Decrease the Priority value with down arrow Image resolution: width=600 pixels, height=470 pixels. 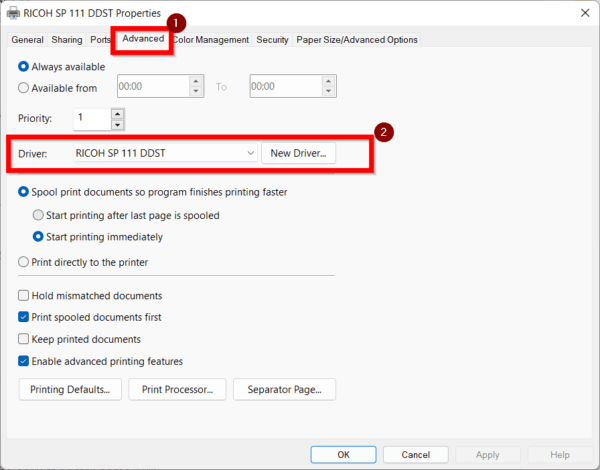tap(118, 124)
